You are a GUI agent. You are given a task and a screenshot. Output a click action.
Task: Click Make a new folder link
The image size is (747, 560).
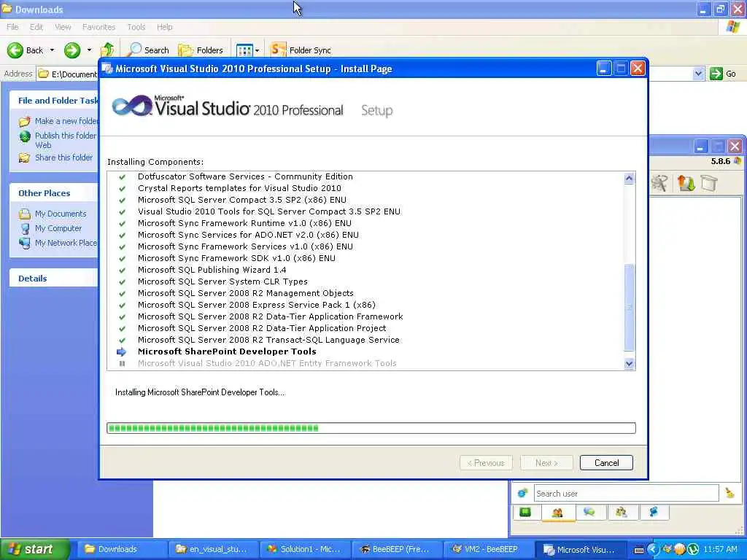click(66, 121)
